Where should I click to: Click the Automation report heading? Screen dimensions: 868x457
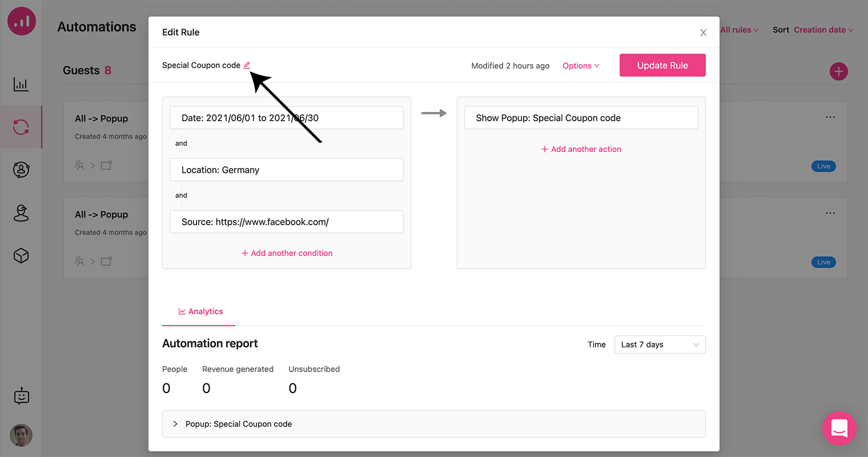[x=210, y=343]
